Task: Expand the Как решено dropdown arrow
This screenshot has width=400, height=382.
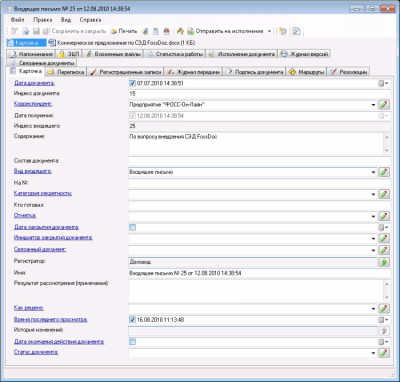Action: tap(373, 309)
